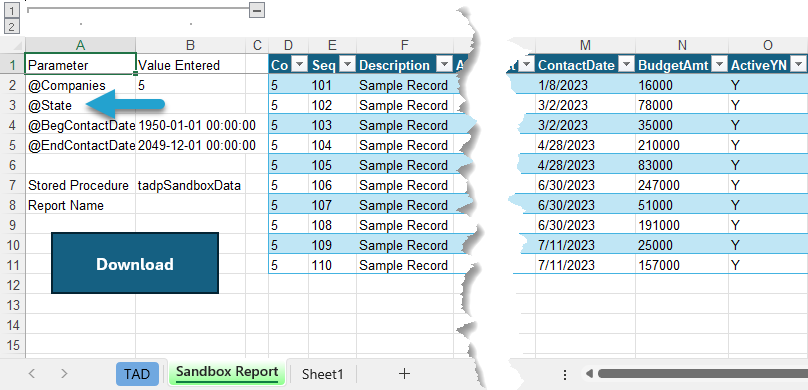The width and height of the screenshot is (808, 390).
Task: Select the contact date 1/8/2023 cell
Action: [585, 85]
